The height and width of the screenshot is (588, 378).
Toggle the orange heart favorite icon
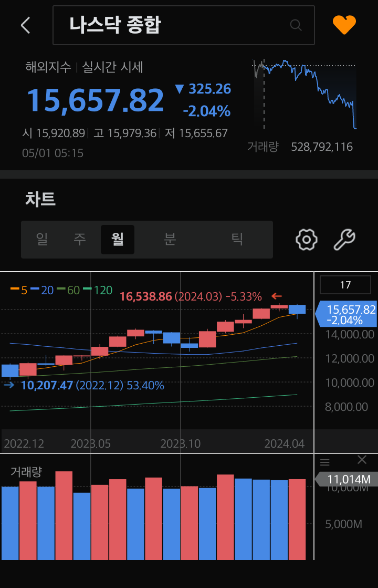click(344, 25)
